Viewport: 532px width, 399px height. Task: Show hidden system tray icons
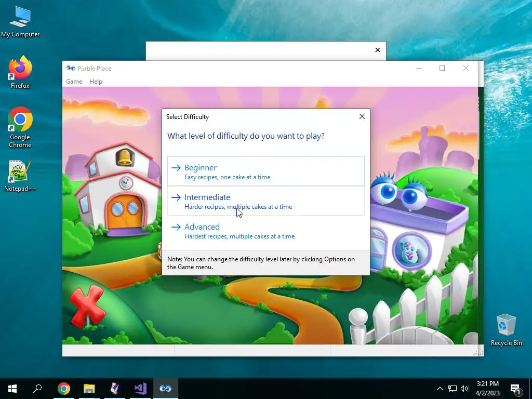coord(440,389)
